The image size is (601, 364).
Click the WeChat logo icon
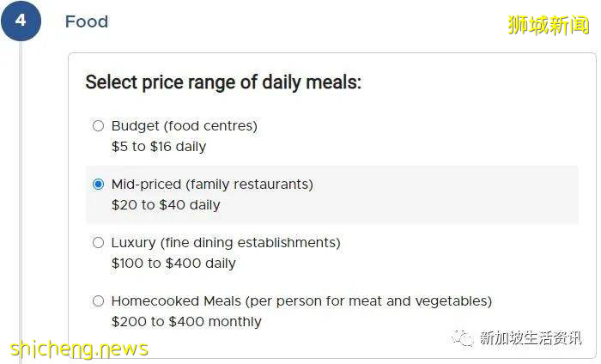coord(464,337)
